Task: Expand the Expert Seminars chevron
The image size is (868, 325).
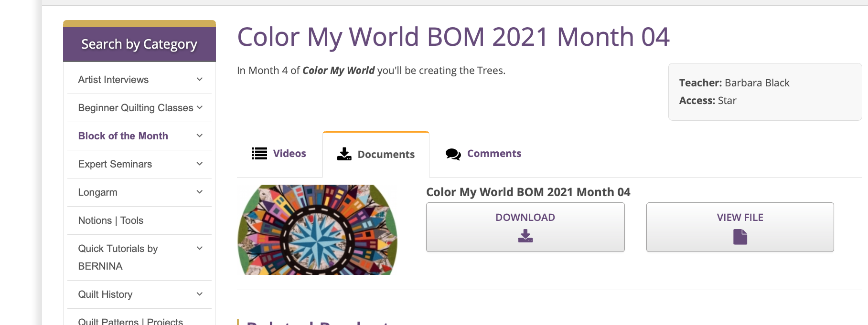Action: 200,164
